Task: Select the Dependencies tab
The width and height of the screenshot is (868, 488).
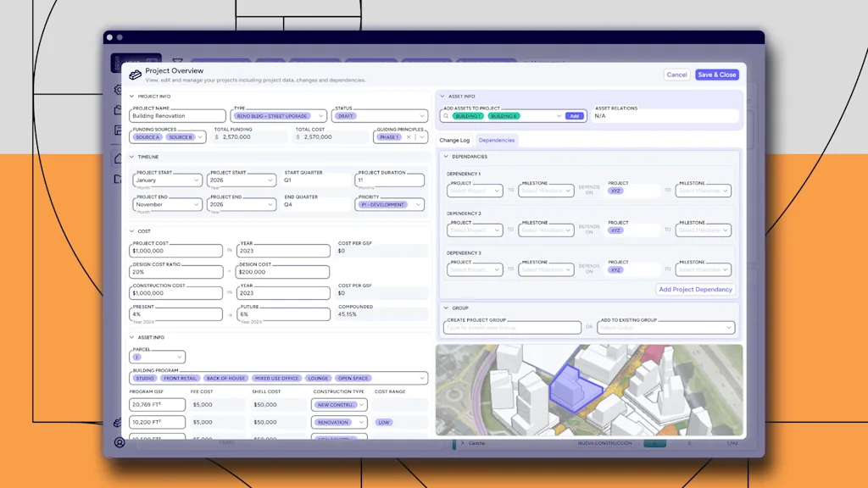Action: (x=497, y=140)
